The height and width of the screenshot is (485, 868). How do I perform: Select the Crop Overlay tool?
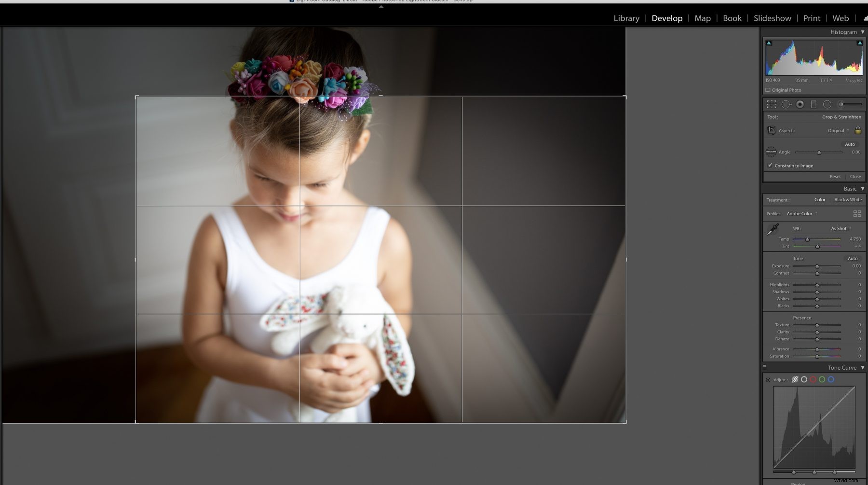772,104
